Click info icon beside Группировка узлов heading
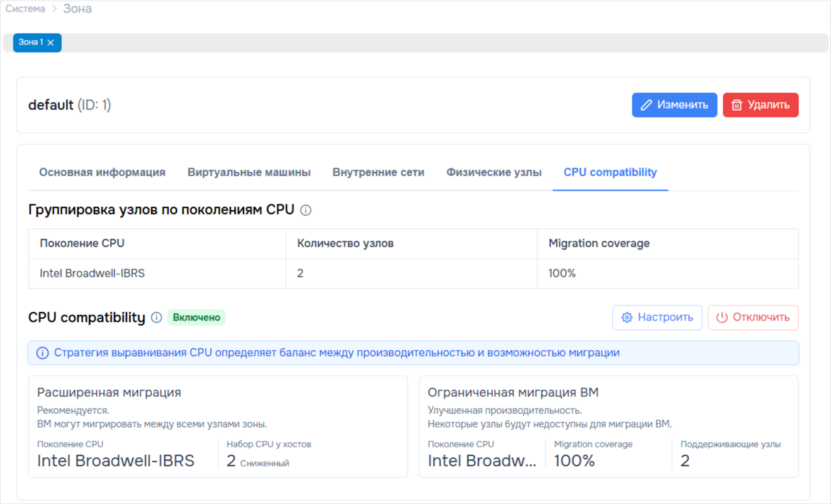Screen dimensions: 831x504 tap(306, 210)
